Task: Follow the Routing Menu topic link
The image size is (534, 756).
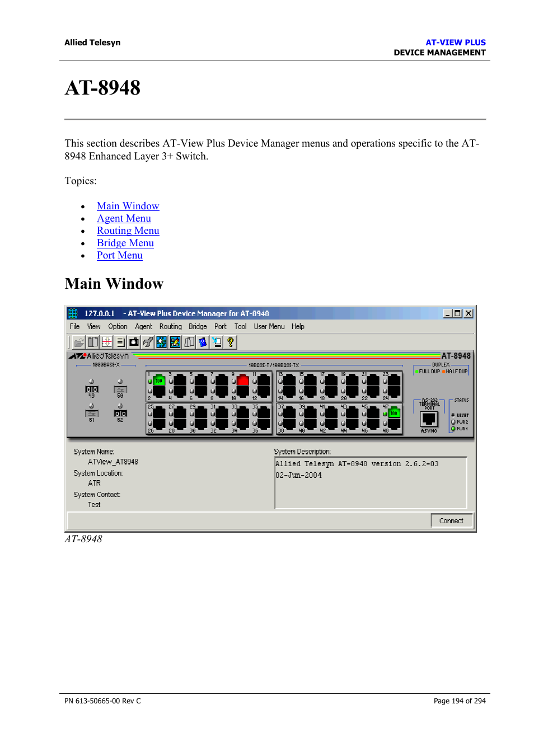Action: point(128,231)
